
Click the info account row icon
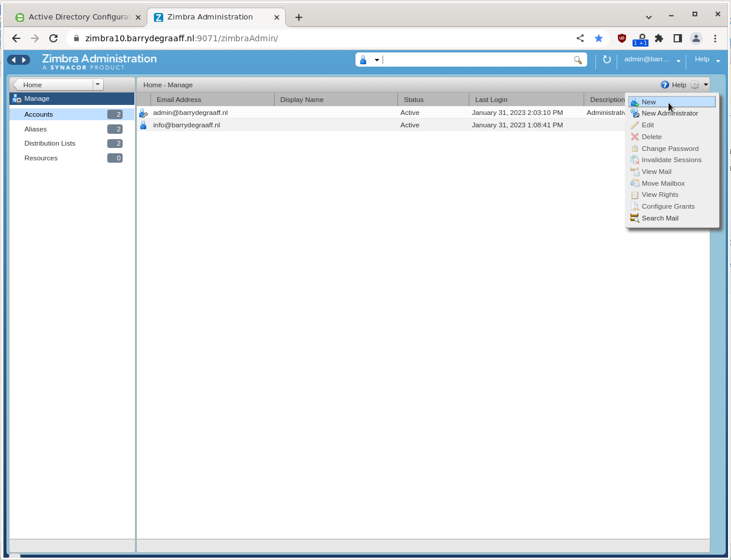tap(143, 125)
